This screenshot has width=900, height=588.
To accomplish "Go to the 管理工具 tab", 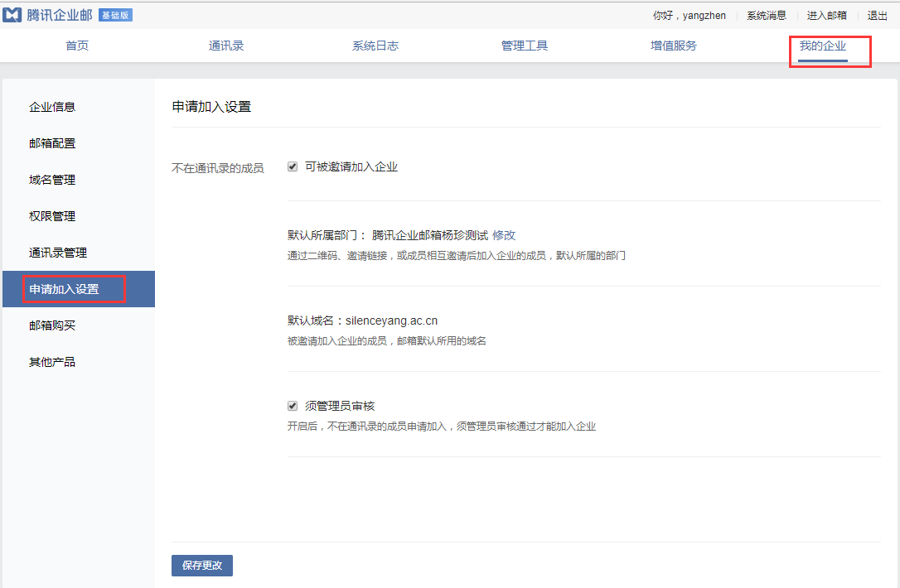I will click(525, 46).
